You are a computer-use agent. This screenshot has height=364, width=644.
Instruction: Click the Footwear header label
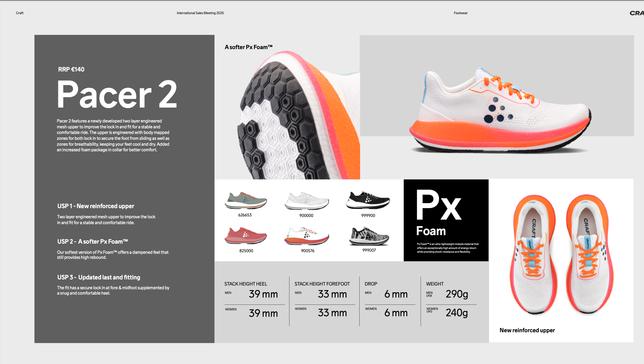coord(461,13)
